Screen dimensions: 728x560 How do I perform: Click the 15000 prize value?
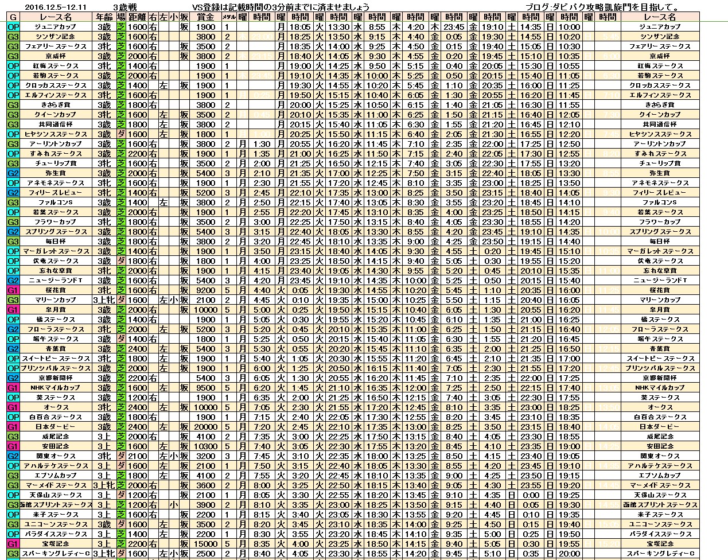(x=205, y=544)
